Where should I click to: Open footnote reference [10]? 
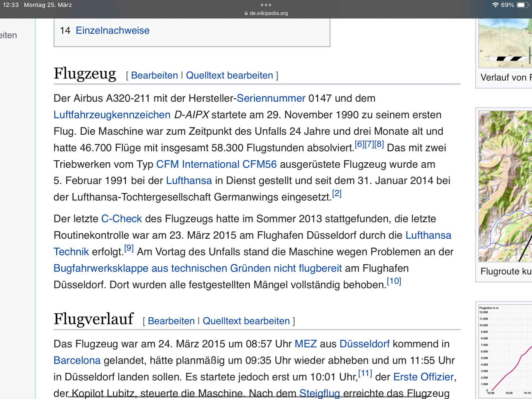[394, 281]
